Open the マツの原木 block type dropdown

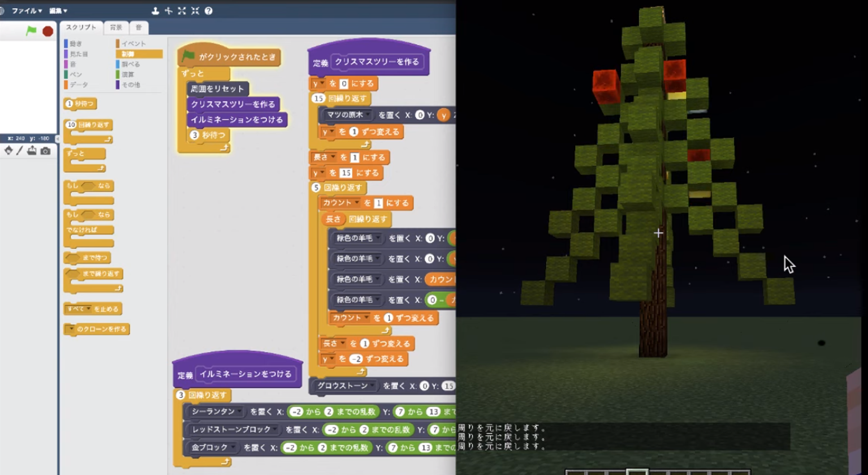pyautogui.click(x=368, y=115)
